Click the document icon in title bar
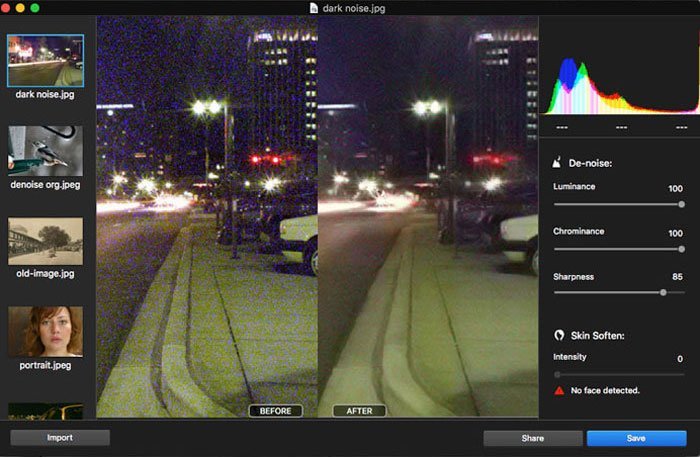Image resolution: width=700 pixels, height=457 pixels. click(x=313, y=8)
